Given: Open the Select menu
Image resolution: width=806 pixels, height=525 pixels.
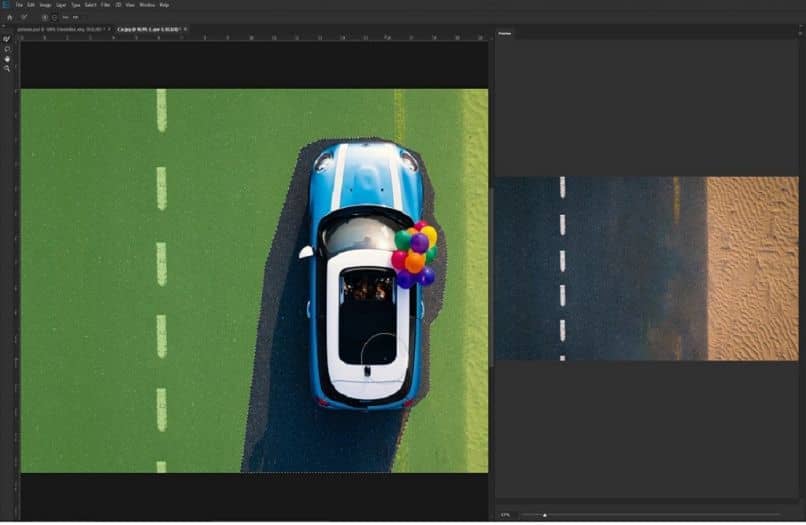Looking at the screenshot, I should [x=90, y=5].
